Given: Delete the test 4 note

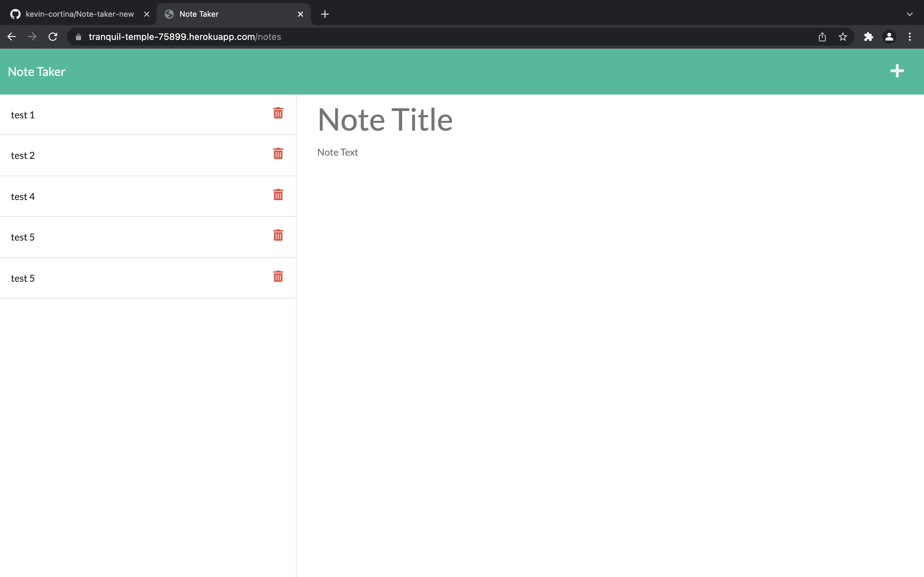Looking at the screenshot, I should [278, 195].
